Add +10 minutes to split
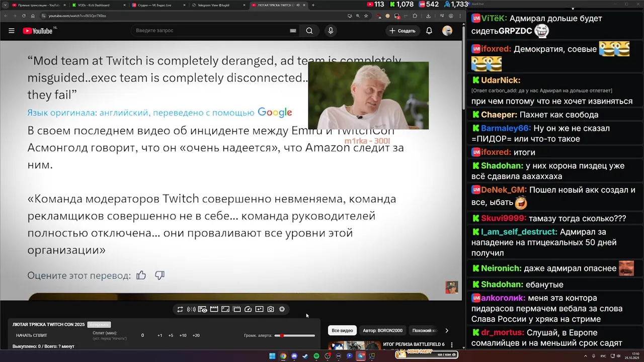Viewport: 644px width, 362px height. pos(183,335)
